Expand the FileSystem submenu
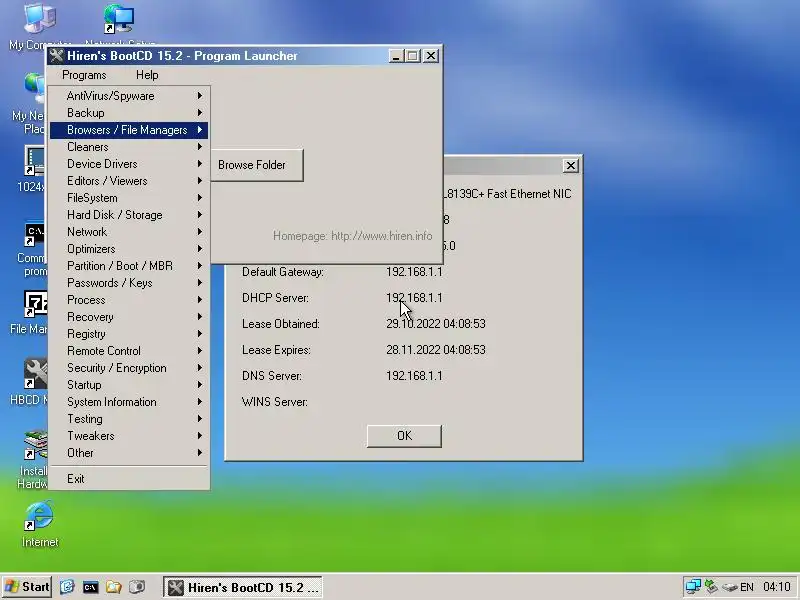This screenshot has height=600, width=800. [x=129, y=198]
